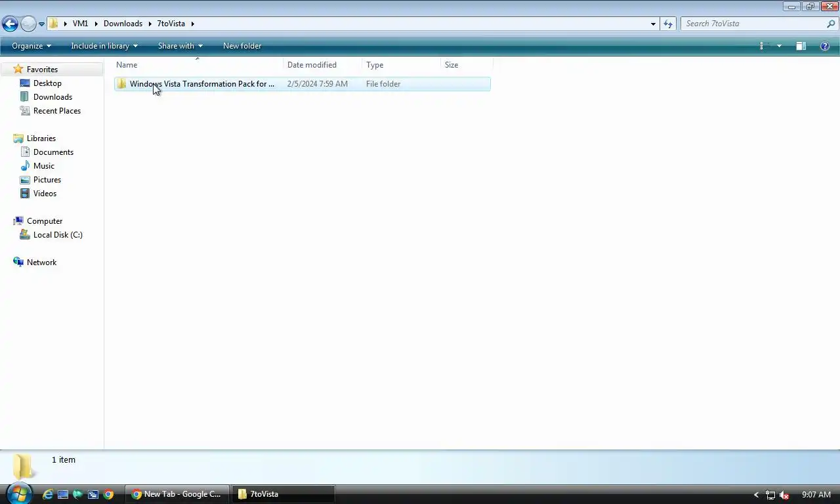Viewport: 840px width, 504px height.
Task: Switch to the New Tab Google Chrome window
Action: click(177, 494)
